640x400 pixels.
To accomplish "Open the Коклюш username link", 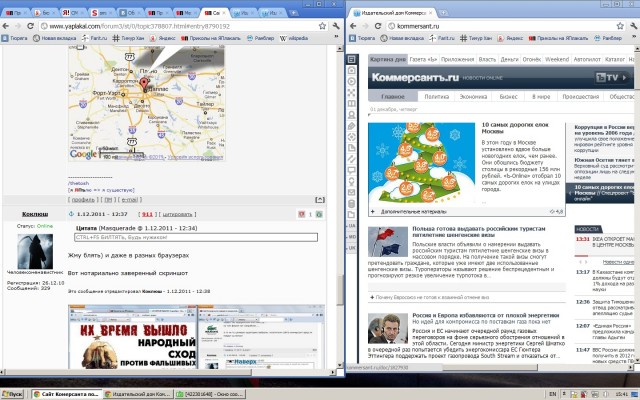I will (35, 214).
